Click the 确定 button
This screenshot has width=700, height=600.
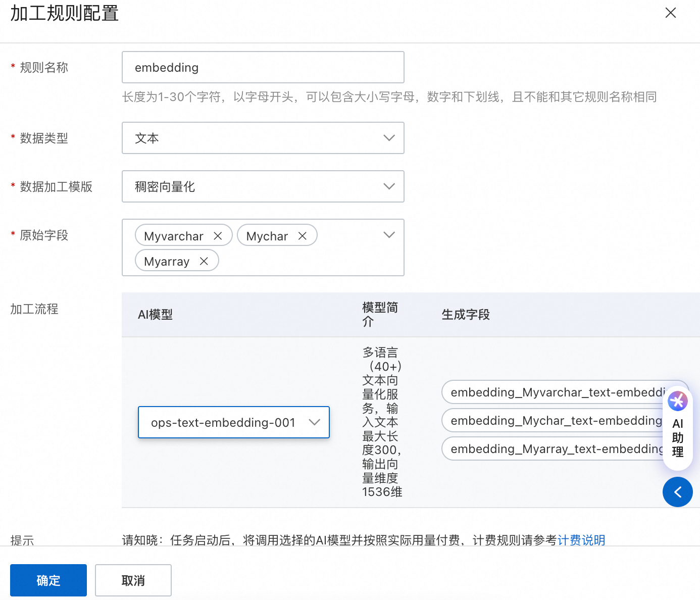click(48, 580)
